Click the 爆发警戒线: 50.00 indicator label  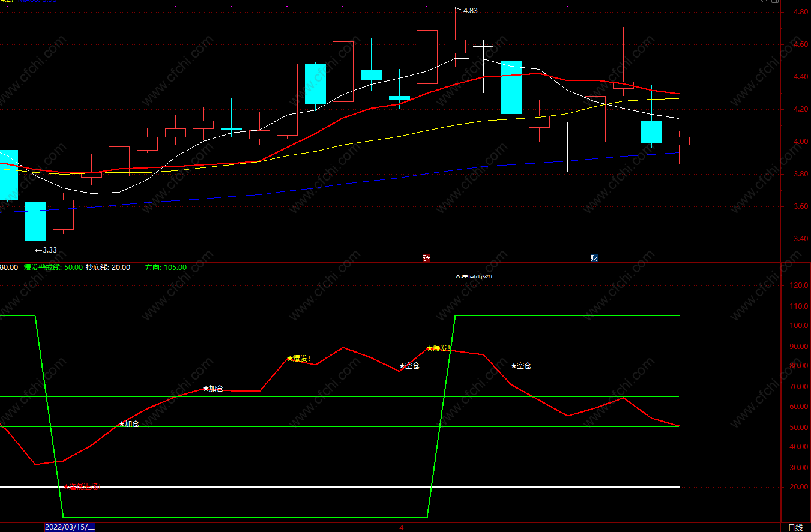coord(52,267)
